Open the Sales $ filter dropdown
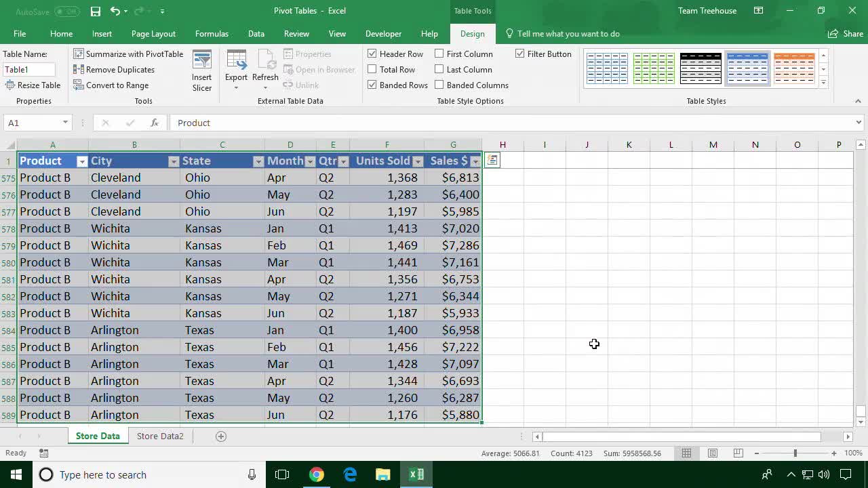 pyautogui.click(x=475, y=161)
